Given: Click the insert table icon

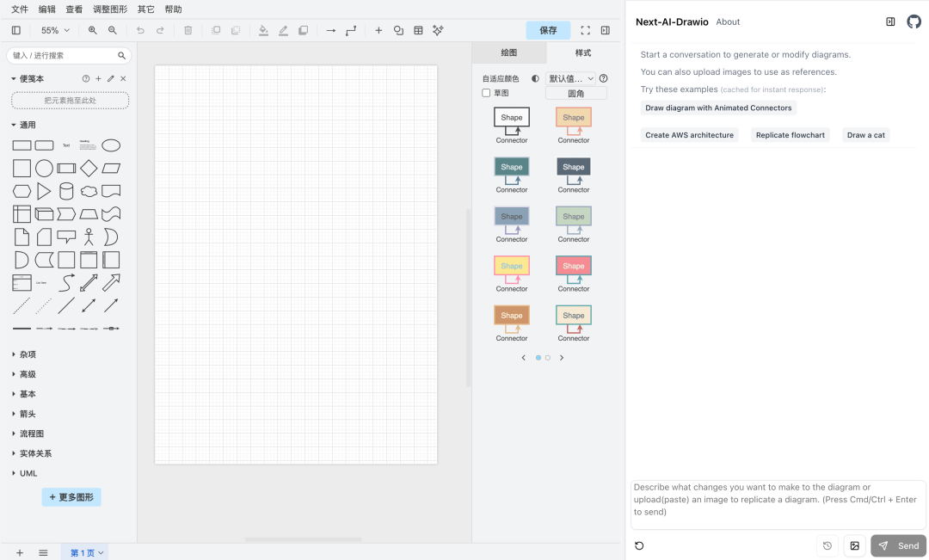Looking at the screenshot, I should pyautogui.click(x=418, y=30).
